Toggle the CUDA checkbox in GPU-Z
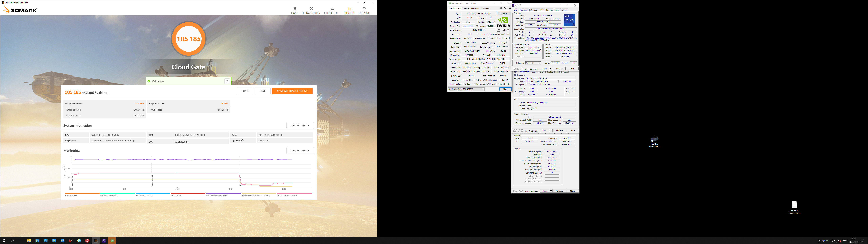 click(474, 80)
